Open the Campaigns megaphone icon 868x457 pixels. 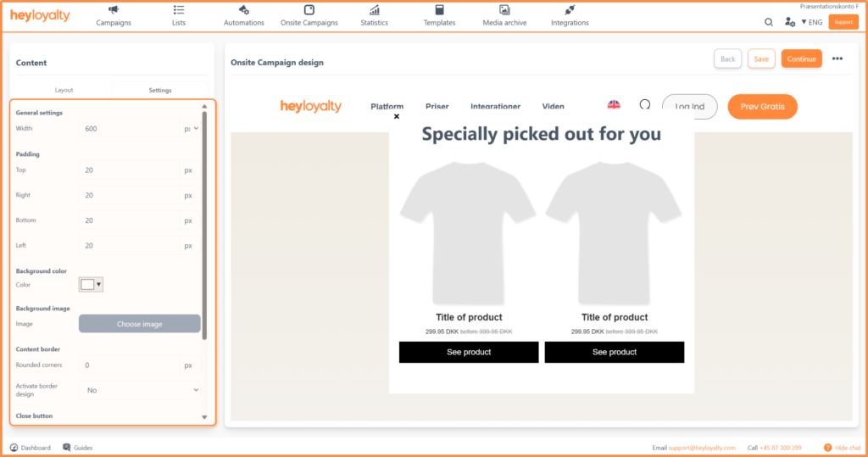coord(114,10)
